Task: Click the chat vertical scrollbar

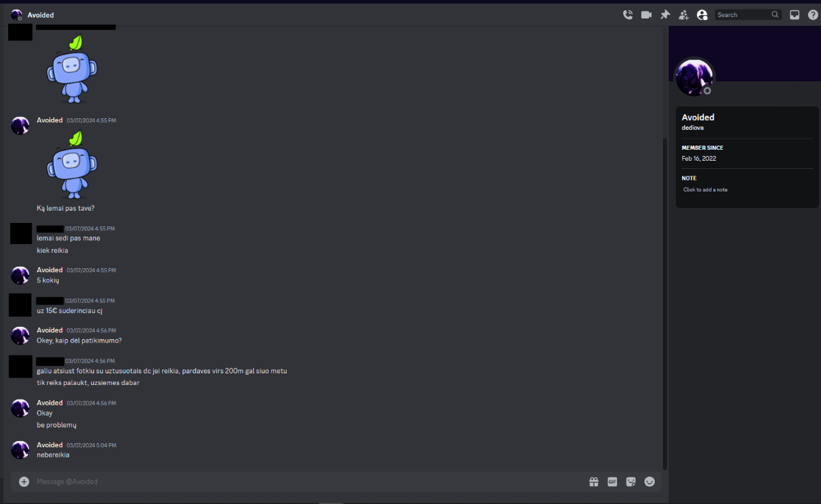Action: (x=664, y=301)
